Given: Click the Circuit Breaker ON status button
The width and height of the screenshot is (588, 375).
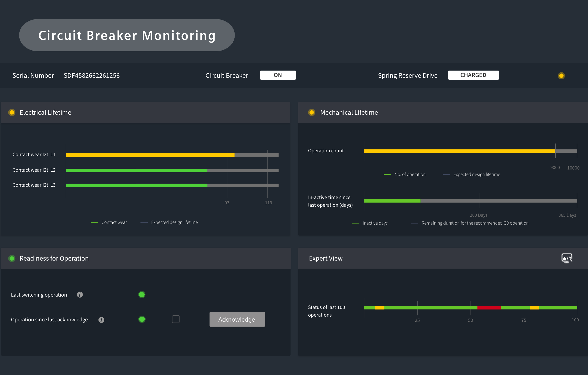Looking at the screenshot, I should tap(278, 75).
